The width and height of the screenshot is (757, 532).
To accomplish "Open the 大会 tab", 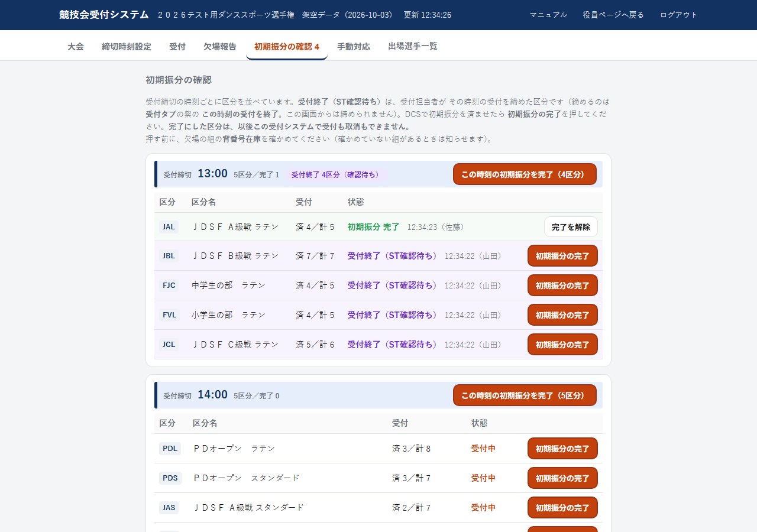I will click(x=76, y=46).
